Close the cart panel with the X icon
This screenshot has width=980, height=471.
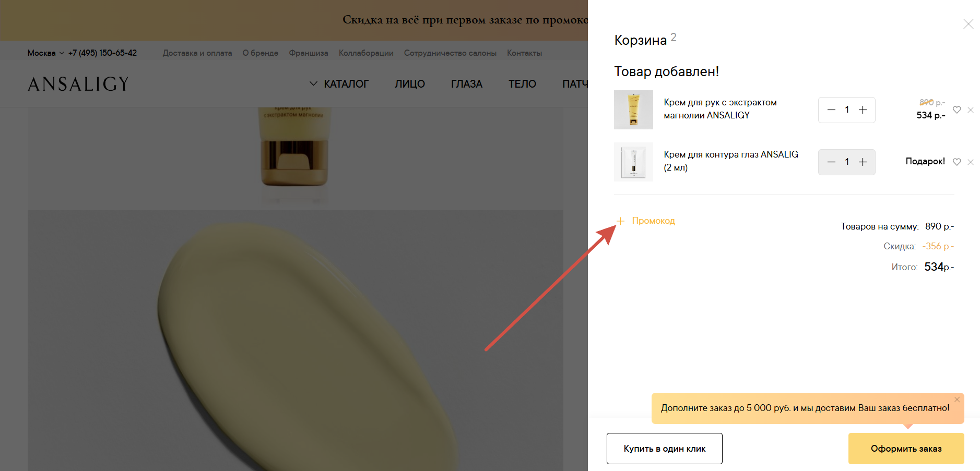click(x=968, y=24)
